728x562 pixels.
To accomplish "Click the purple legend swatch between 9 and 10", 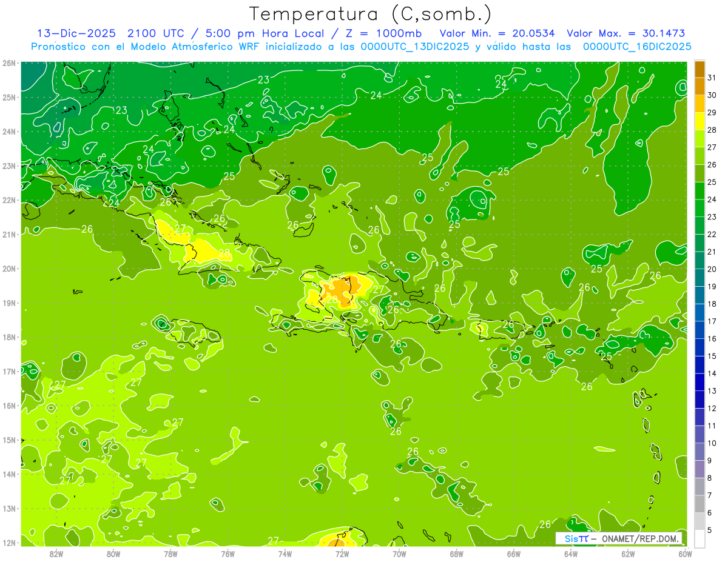I will click(x=699, y=452).
